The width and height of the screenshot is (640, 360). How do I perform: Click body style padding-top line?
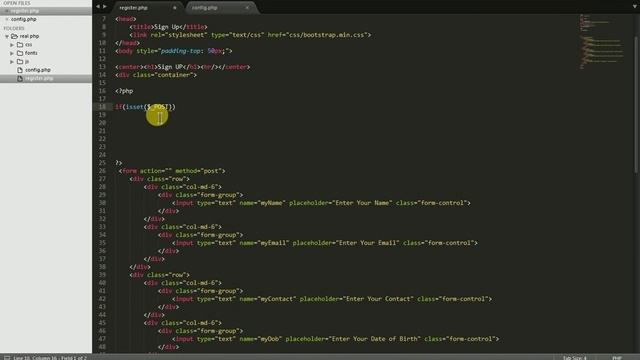pyautogui.click(x=173, y=51)
